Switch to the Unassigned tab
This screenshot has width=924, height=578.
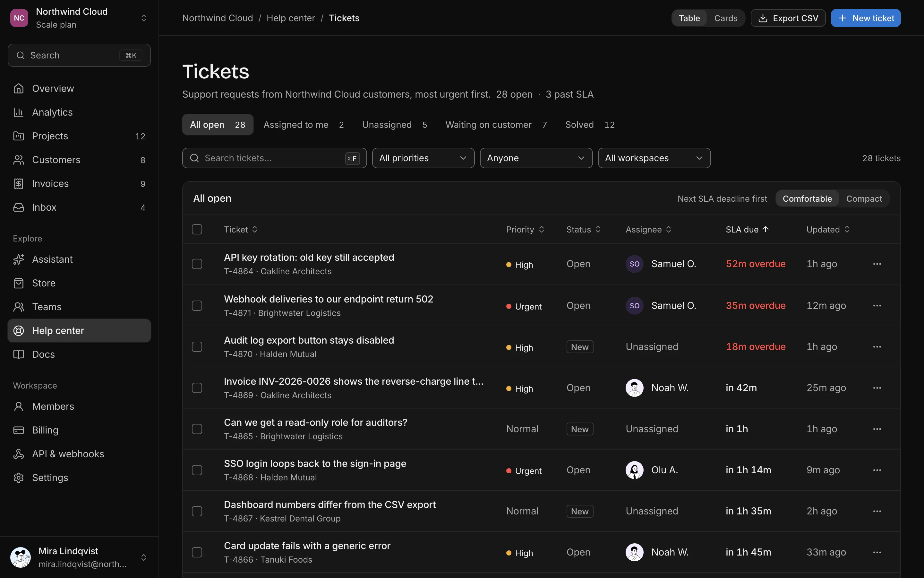click(x=394, y=125)
